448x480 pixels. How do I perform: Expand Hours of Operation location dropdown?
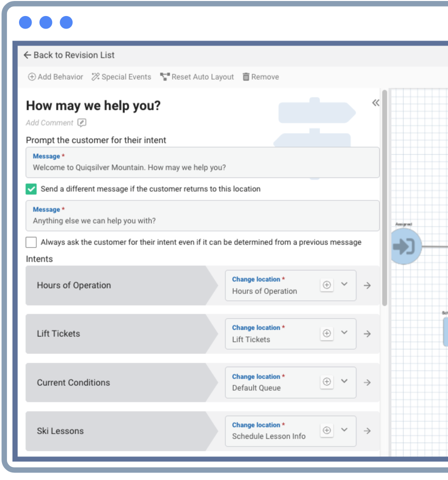click(x=344, y=284)
